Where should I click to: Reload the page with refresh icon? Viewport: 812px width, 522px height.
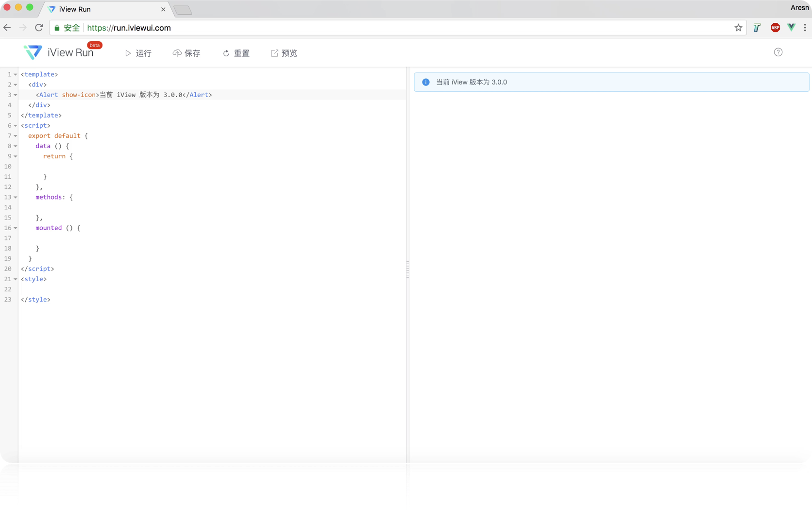click(39, 28)
